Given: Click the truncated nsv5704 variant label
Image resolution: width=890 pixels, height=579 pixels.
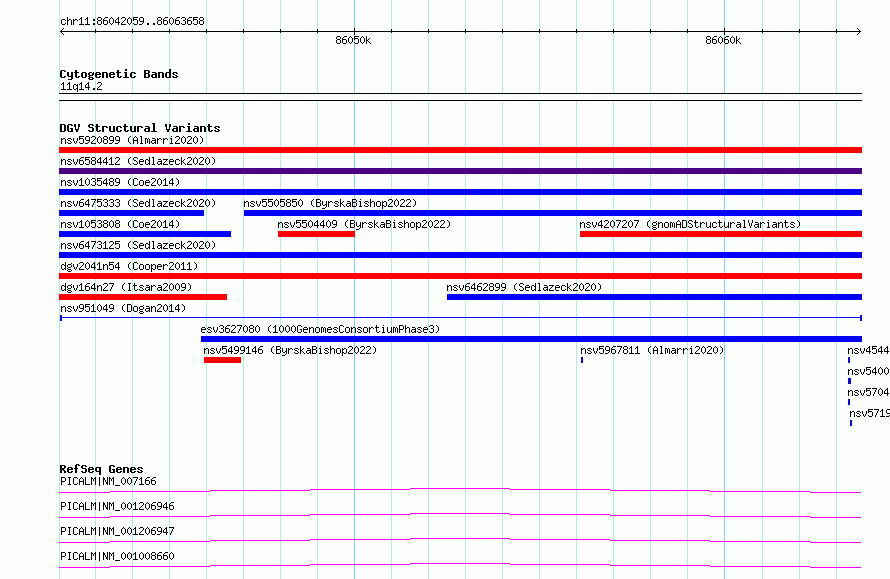Looking at the screenshot, I should pyautogui.click(x=868, y=392).
